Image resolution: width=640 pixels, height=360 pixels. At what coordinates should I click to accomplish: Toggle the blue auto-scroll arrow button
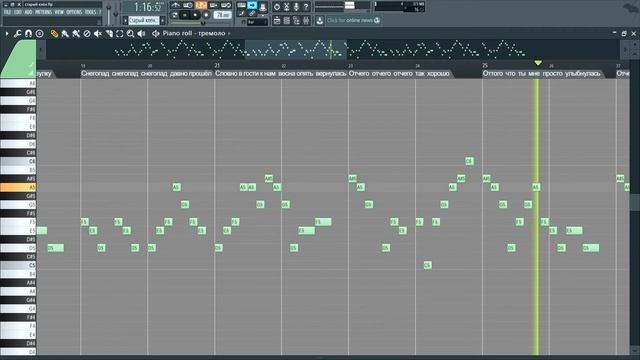click(252, 5)
